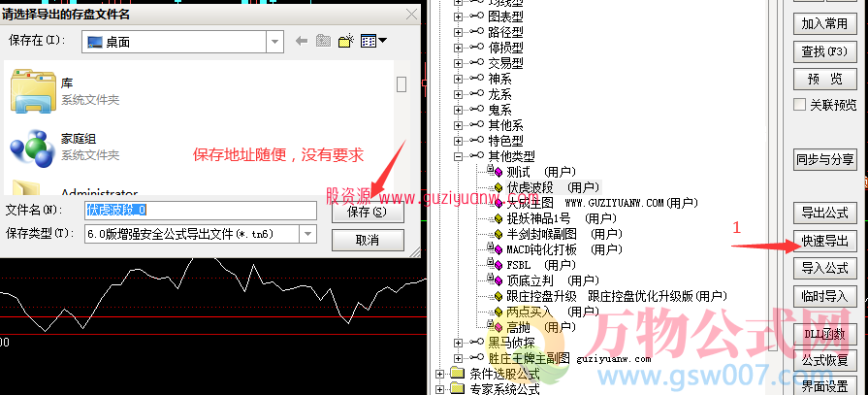This screenshot has width=868, height=395.
Task: Open the view menu icon
Action: [373, 41]
